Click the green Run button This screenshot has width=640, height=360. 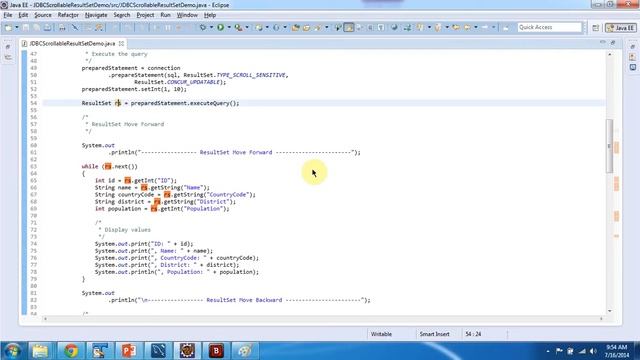coord(220,27)
